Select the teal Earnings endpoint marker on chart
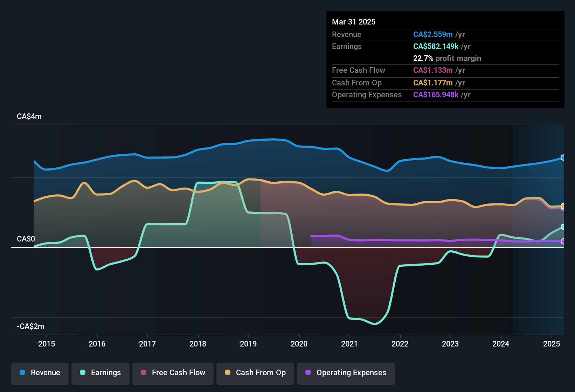The height and width of the screenshot is (392, 575). click(x=563, y=226)
